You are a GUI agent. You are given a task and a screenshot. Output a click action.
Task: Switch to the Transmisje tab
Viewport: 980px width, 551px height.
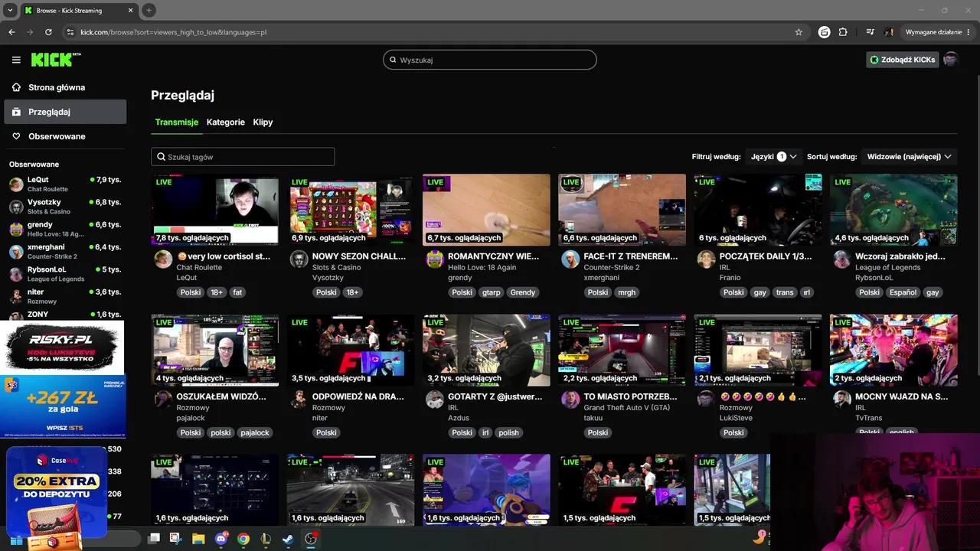pyautogui.click(x=177, y=122)
